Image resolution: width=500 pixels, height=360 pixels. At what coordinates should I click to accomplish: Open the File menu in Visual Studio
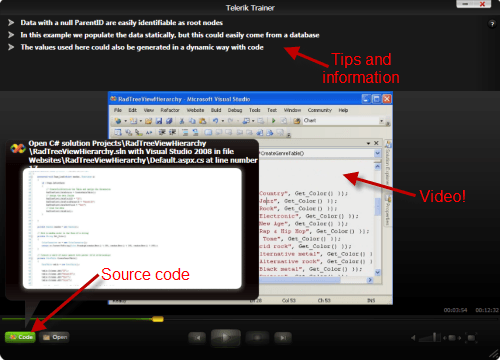pyautogui.click(x=118, y=110)
